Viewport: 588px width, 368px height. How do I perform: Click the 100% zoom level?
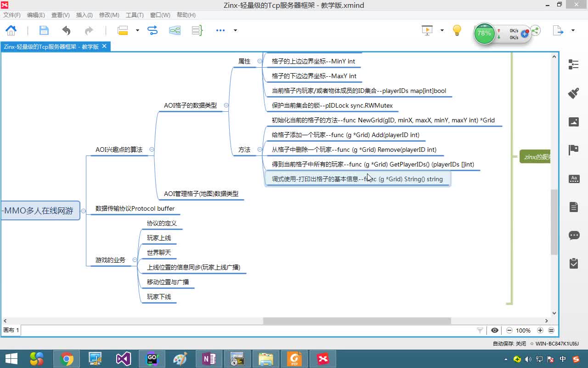pos(523,330)
